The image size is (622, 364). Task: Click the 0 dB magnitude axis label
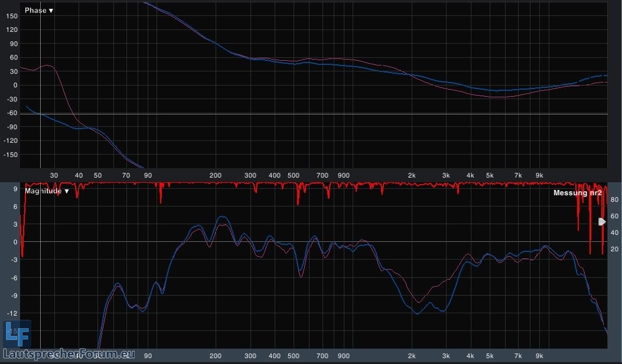coord(16,242)
